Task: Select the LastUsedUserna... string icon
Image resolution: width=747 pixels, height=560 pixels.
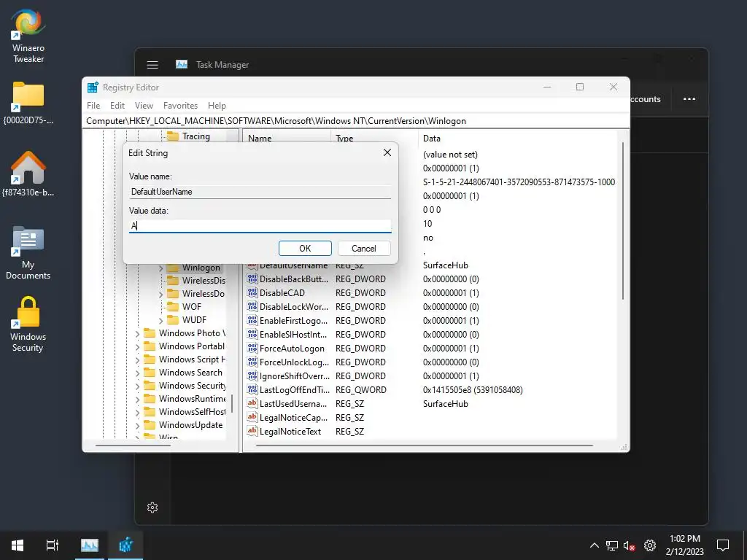Action: click(x=252, y=403)
